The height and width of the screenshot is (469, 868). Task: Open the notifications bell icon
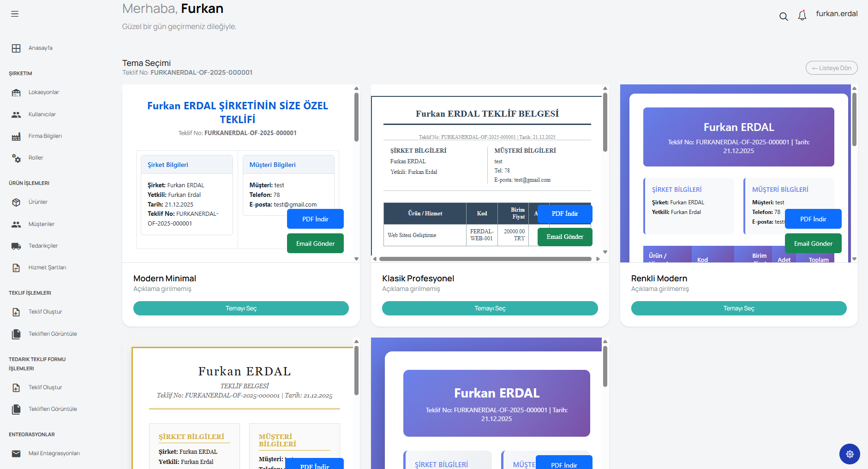[x=802, y=16]
